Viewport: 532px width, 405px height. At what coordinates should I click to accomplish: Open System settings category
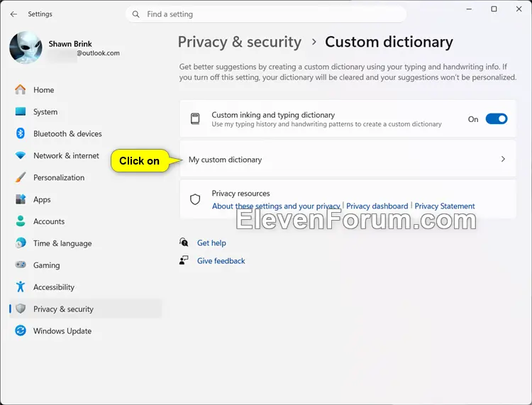pyautogui.click(x=86, y=111)
